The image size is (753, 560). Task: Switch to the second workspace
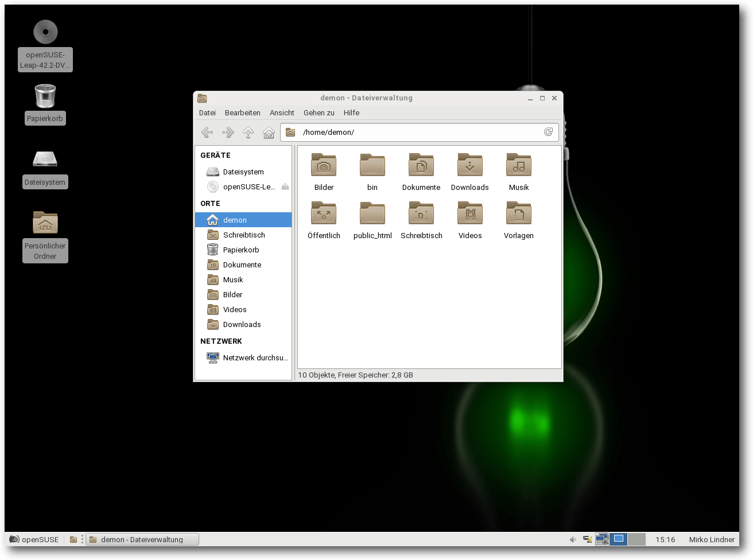pyautogui.click(x=636, y=539)
